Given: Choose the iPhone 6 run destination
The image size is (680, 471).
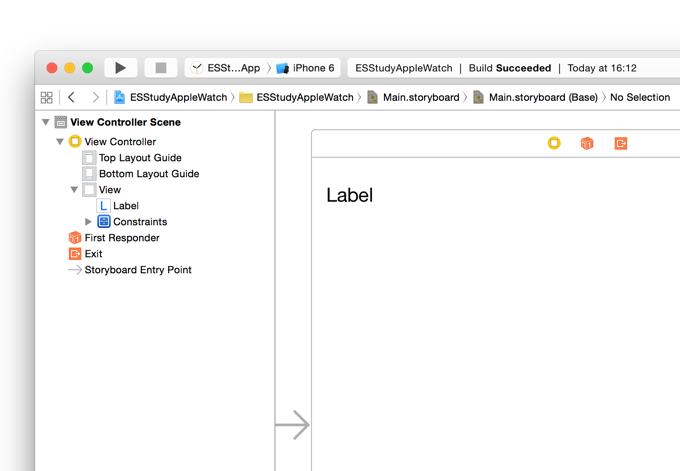Looking at the screenshot, I should tap(305, 68).
